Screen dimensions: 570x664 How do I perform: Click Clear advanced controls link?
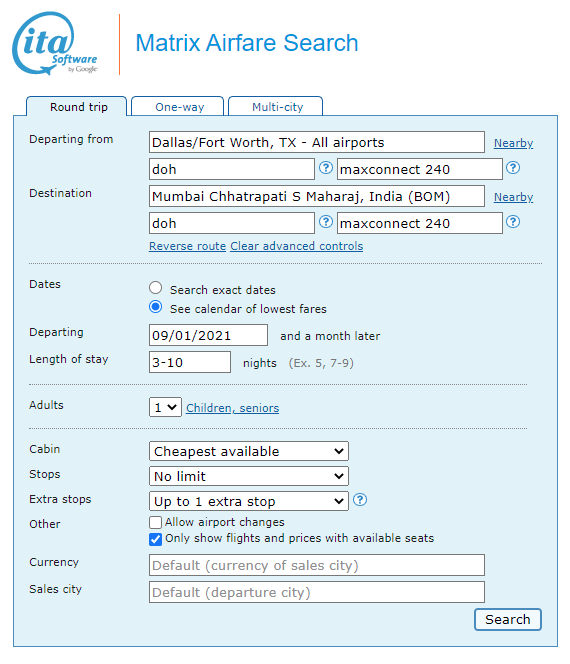tap(296, 246)
